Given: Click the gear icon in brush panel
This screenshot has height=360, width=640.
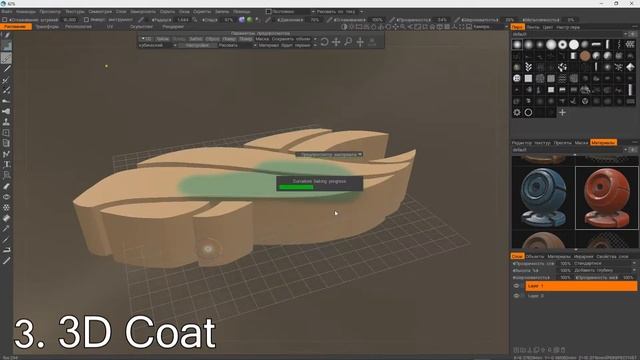Looking at the screenshot, I should (x=517, y=112).
